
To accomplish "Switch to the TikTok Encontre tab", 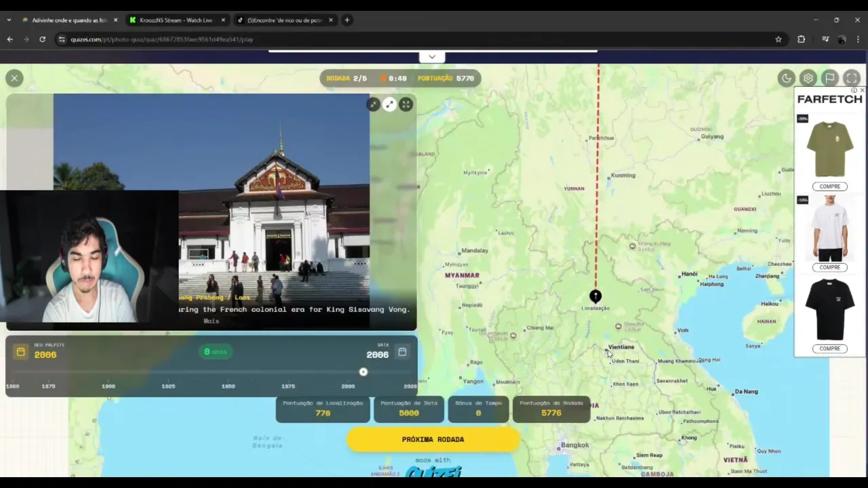I will pos(285,20).
